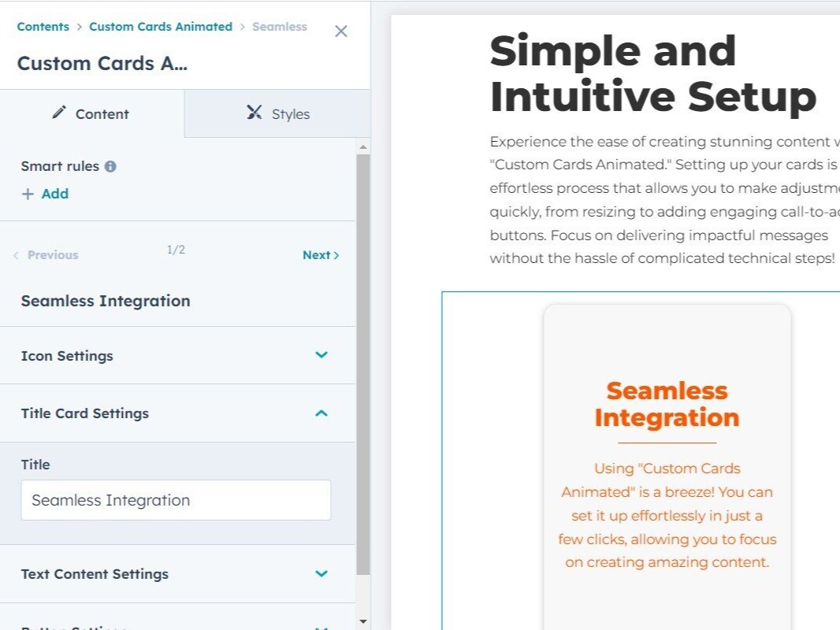Click the plus icon next to Add
Viewport: 840px width, 630px height.
point(28,194)
